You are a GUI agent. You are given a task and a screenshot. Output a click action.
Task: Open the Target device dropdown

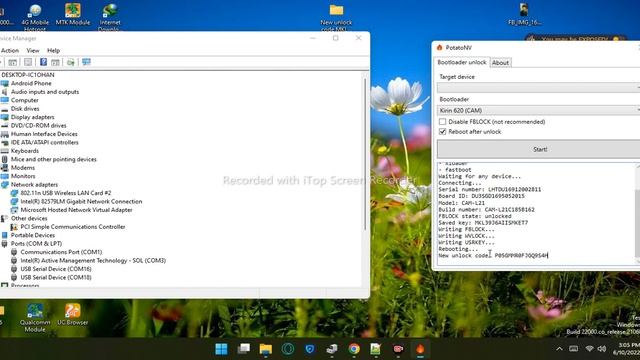click(x=538, y=87)
